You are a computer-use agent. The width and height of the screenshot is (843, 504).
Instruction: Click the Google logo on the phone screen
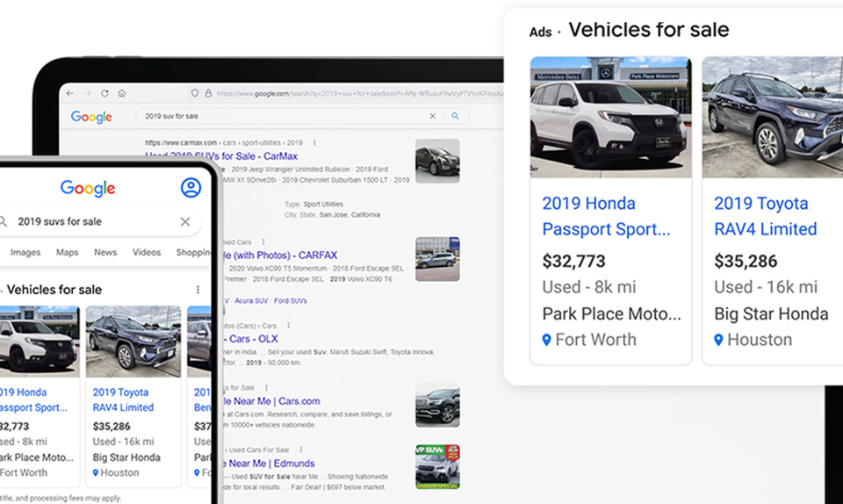pyautogui.click(x=88, y=189)
